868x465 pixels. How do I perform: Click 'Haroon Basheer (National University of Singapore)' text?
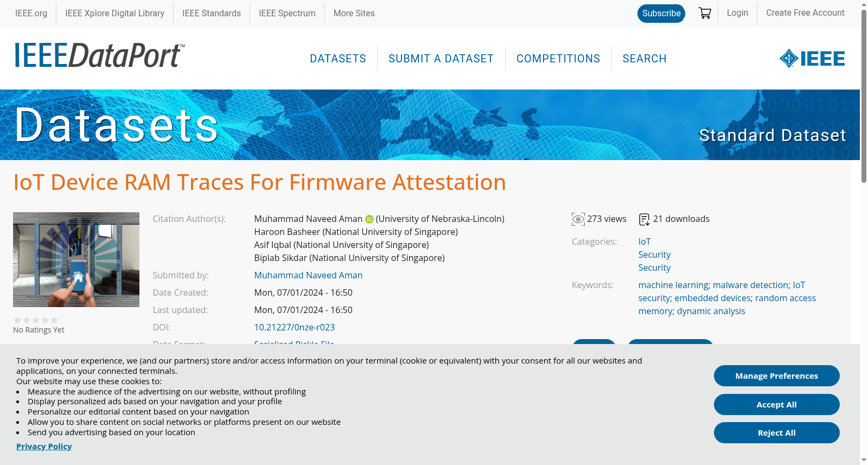(356, 232)
